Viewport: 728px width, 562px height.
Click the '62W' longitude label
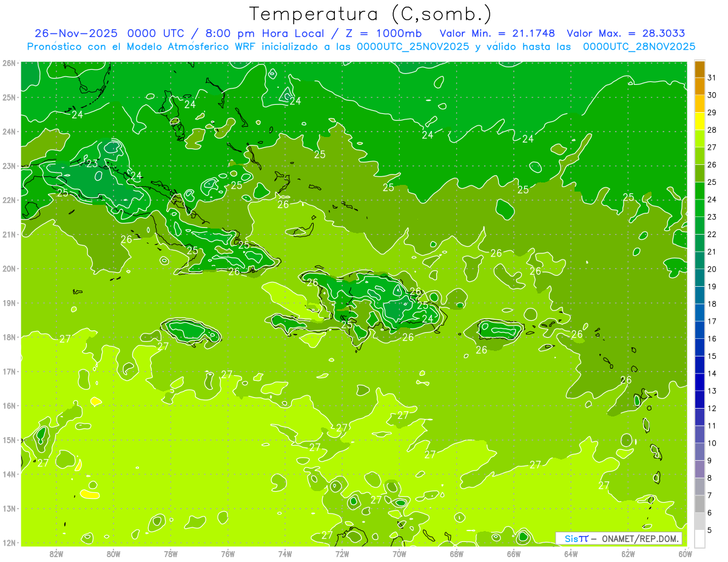pyautogui.click(x=628, y=553)
